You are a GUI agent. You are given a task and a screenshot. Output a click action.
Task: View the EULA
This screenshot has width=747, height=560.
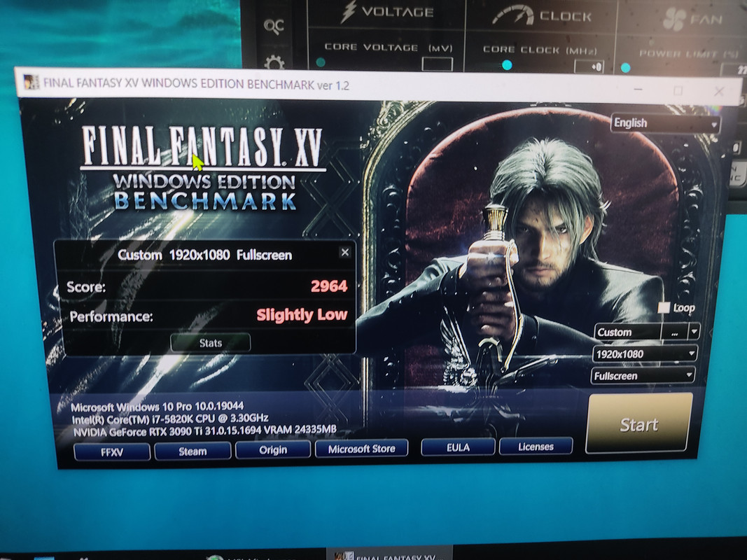pyautogui.click(x=458, y=447)
